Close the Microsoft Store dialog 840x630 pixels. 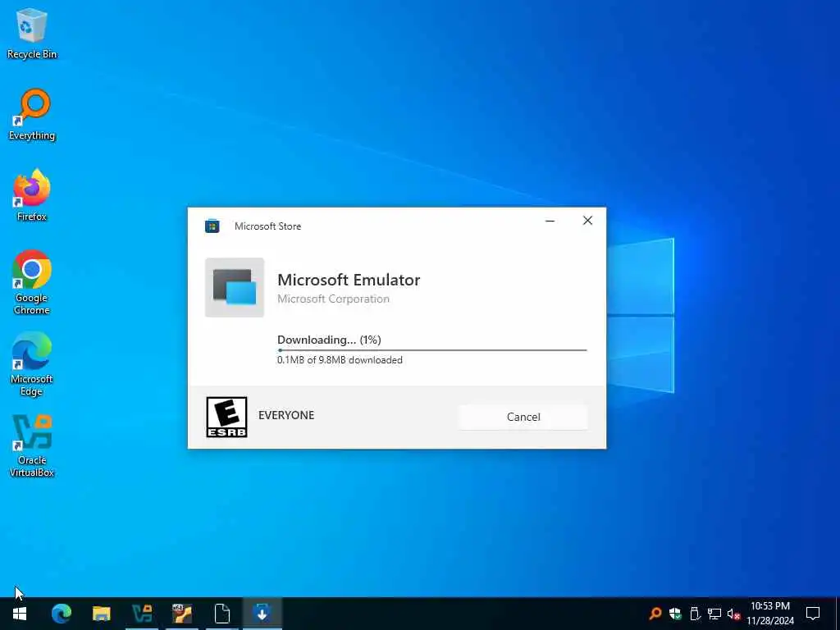587,221
